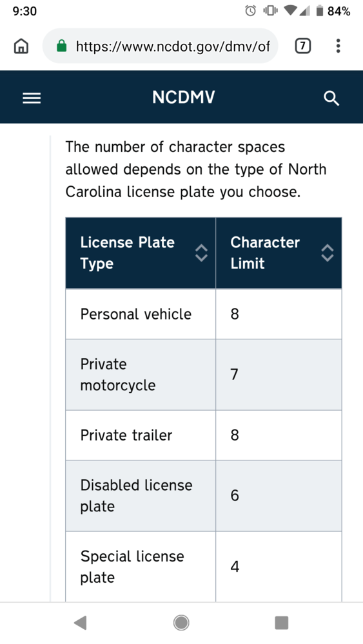Tap the Android recent apps square button
The height and width of the screenshot is (644, 363).
coord(282,623)
